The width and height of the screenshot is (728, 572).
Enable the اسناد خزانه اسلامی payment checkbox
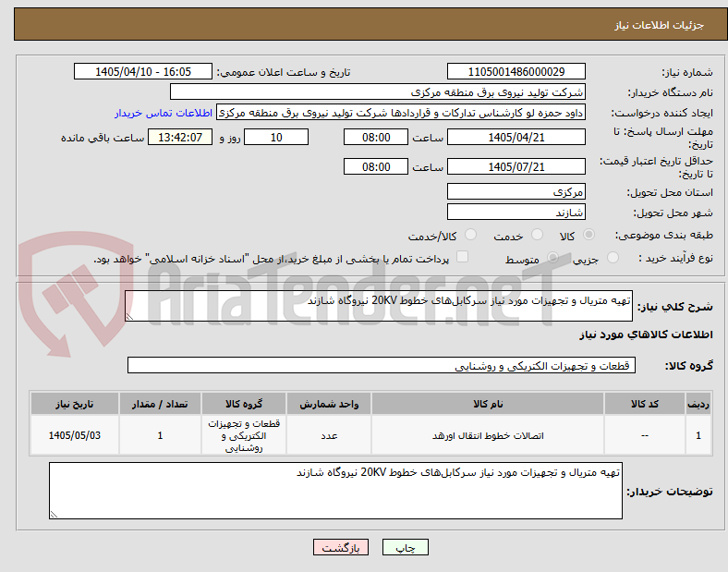coord(462,257)
